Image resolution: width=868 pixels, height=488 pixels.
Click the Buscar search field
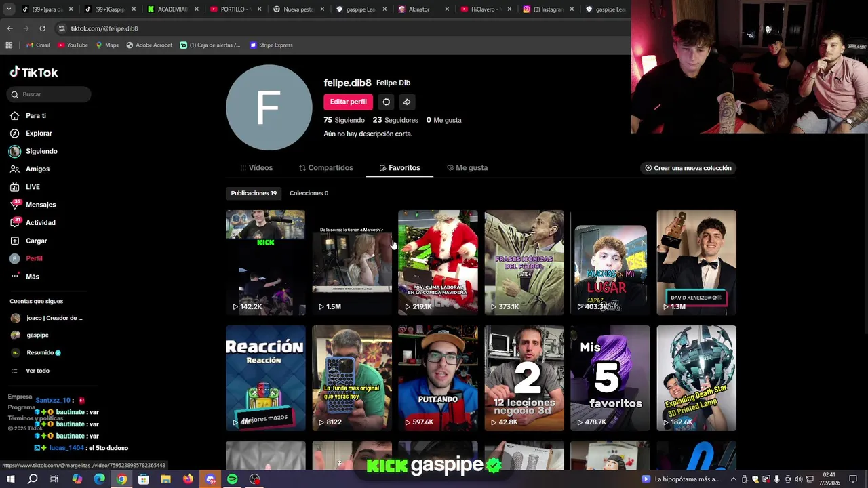(x=49, y=94)
